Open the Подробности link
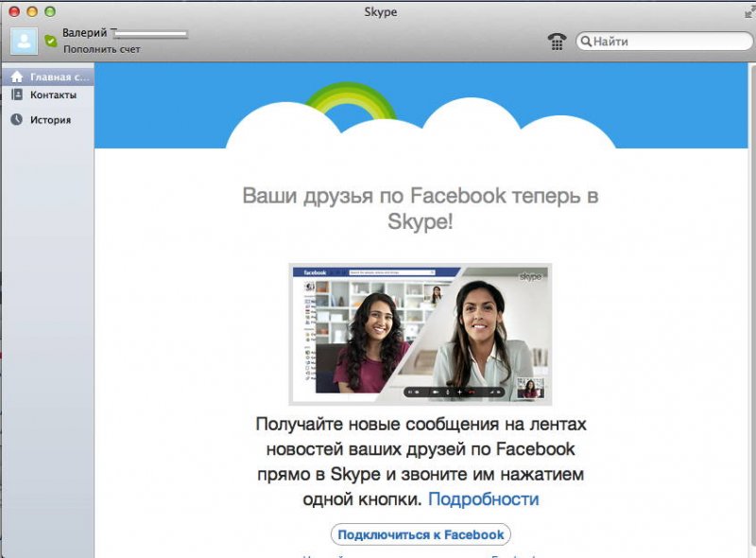This screenshot has width=756, height=558. point(483,499)
